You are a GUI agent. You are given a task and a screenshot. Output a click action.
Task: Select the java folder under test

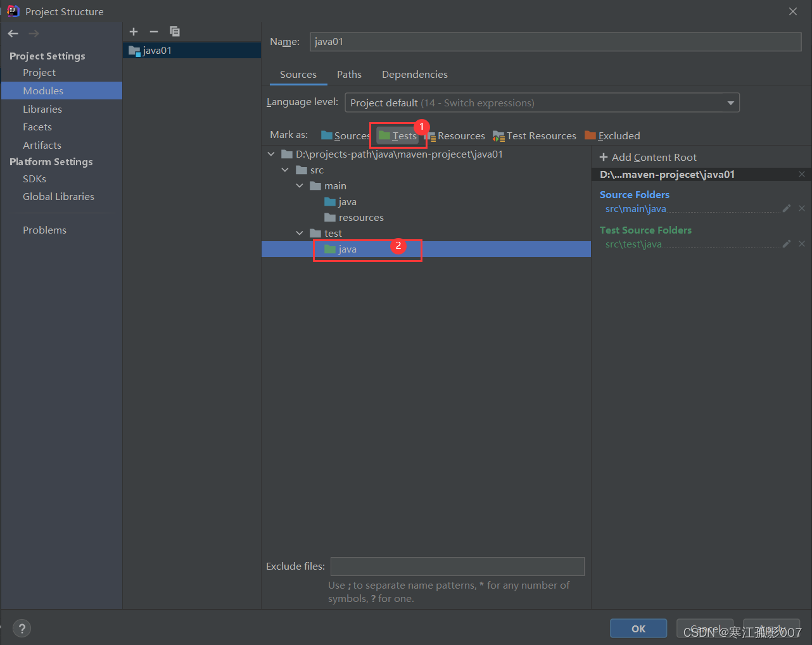[x=426, y=249]
